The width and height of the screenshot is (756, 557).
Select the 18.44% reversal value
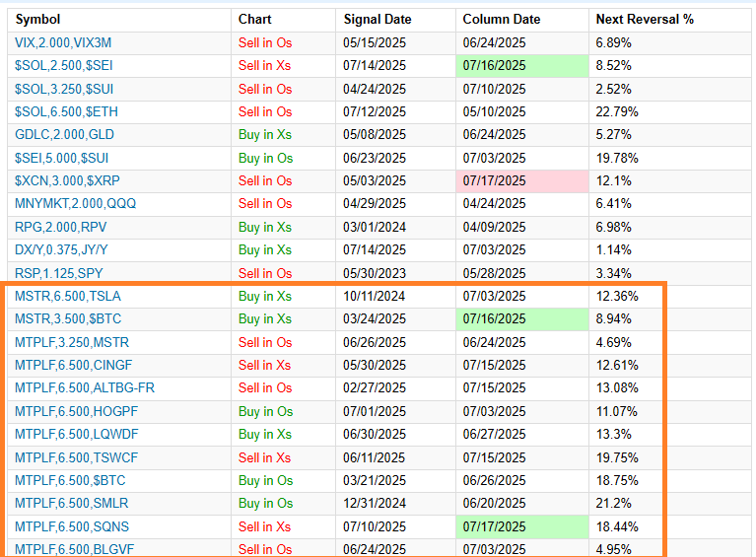[x=617, y=526]
